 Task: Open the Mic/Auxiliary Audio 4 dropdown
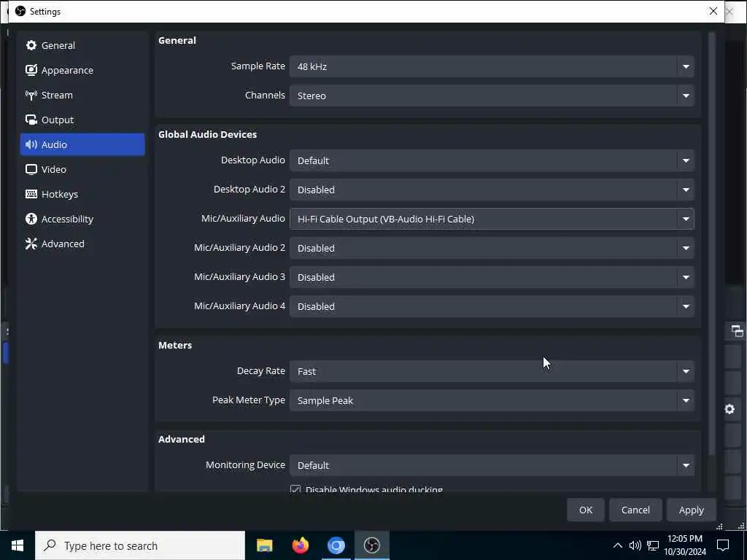(x=492, y=306)
